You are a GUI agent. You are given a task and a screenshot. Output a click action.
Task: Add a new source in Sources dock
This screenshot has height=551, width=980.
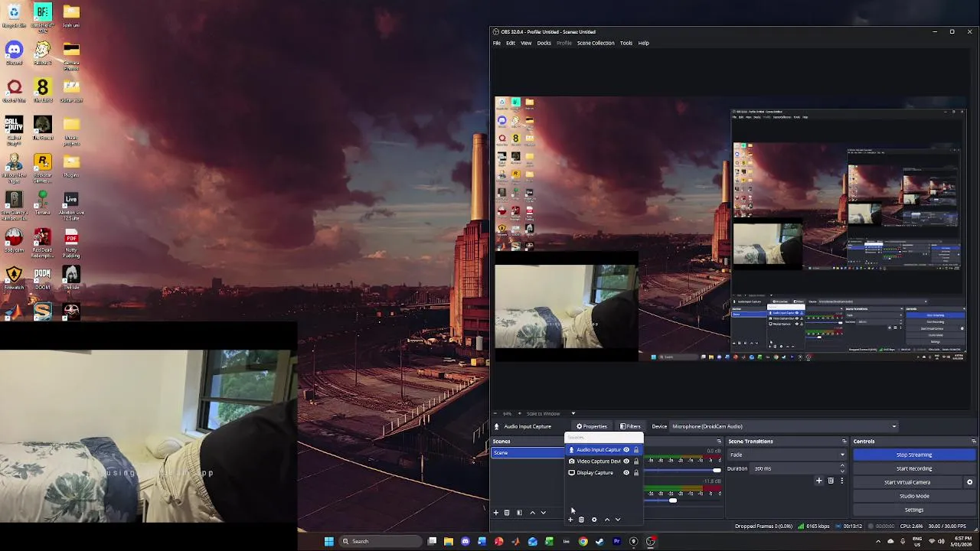point(570,520)
